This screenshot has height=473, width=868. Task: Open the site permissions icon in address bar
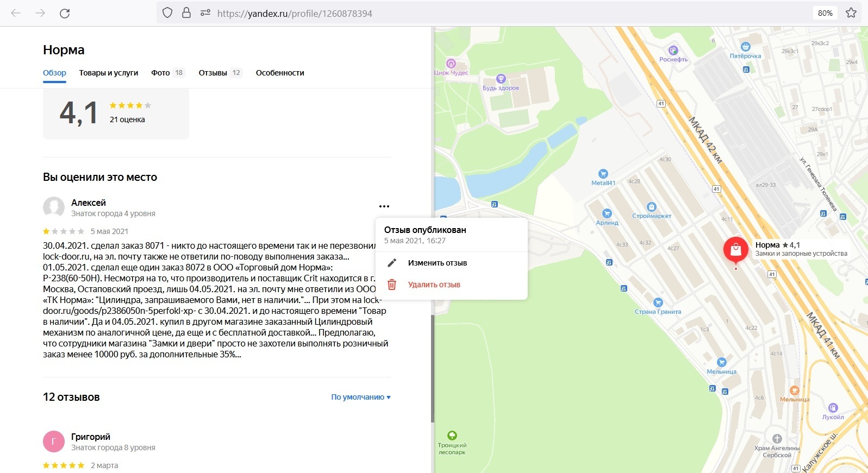pos(205,13)
